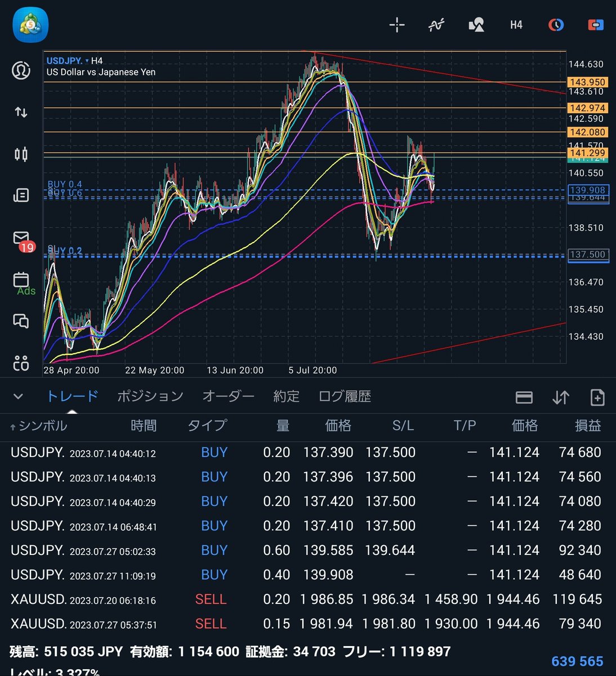
Task: Open the quotes up-down arrows sidebar icon
Action: (x=21, y=112)
